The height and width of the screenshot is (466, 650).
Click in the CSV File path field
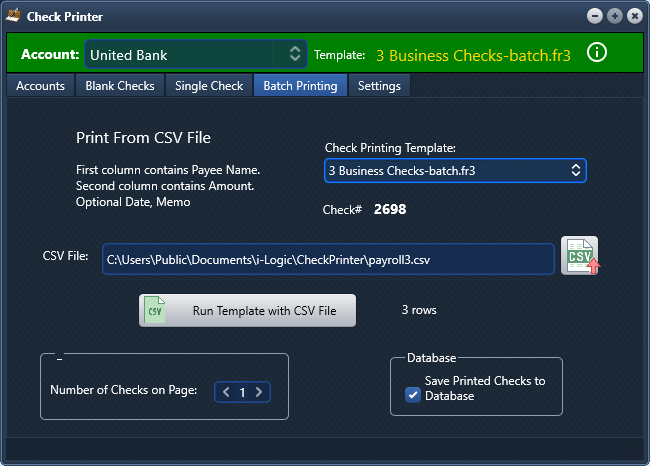pyautogui.click(x=328, y=260)
